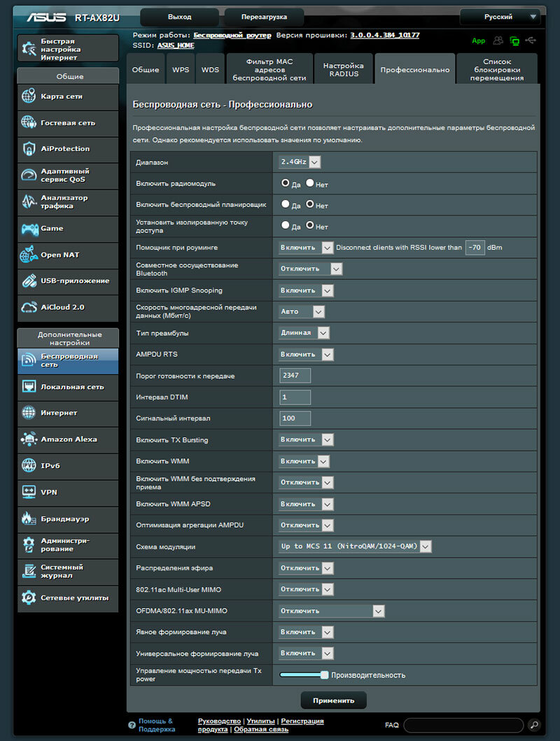Open the Amazon Alexa icon

click(x=29, y=439)
